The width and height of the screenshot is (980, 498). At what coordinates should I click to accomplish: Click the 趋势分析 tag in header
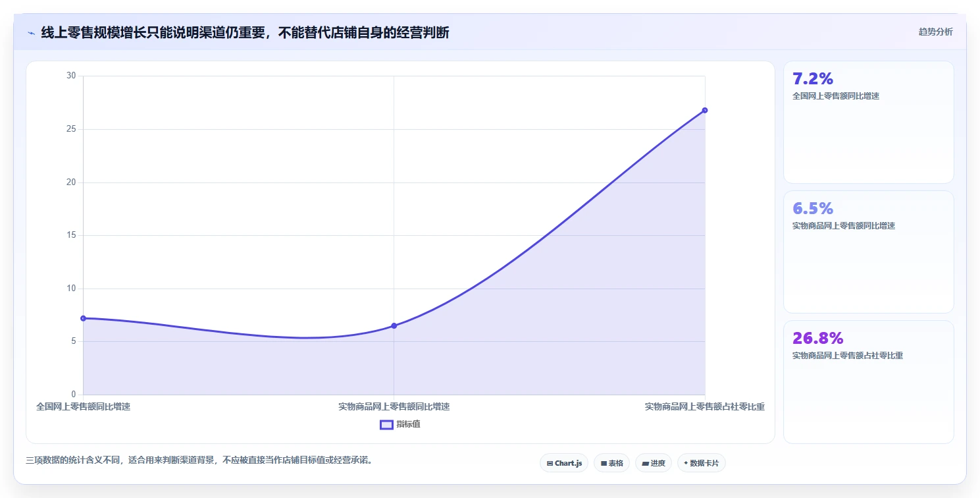point(935,32)
